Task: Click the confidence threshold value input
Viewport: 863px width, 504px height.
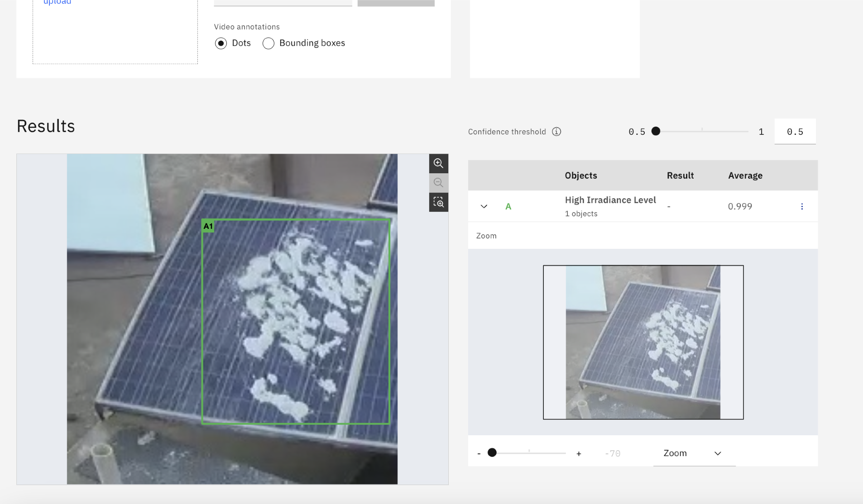Action: point(795,132)
